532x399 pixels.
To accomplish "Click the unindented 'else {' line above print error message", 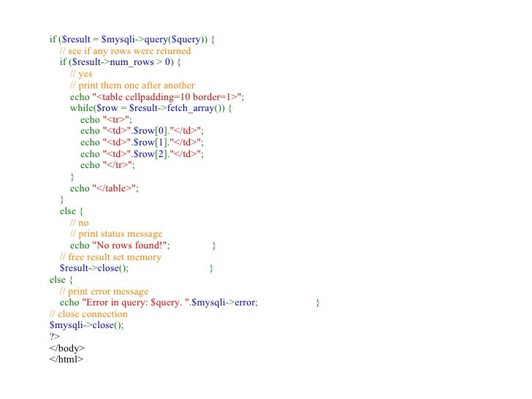I will point(61,280).
